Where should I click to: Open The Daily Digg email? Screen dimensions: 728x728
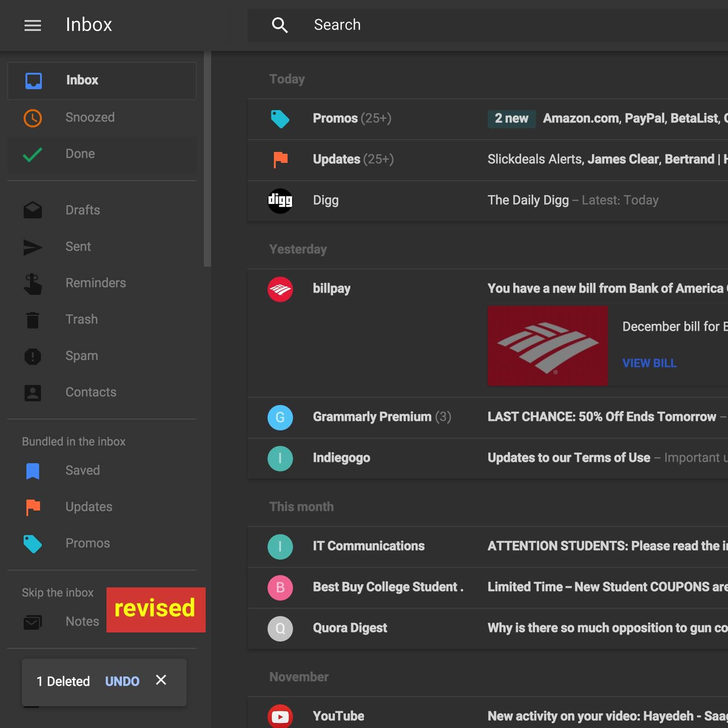coord(488,201)
